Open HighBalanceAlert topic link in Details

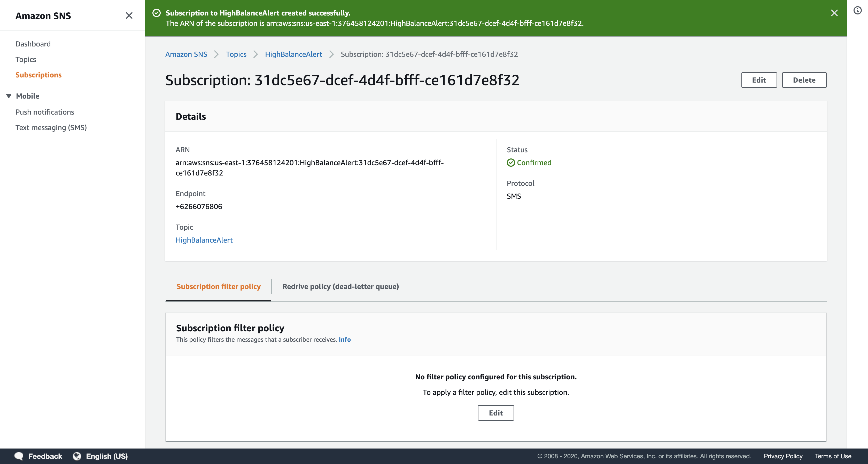[x=204, y=240]
